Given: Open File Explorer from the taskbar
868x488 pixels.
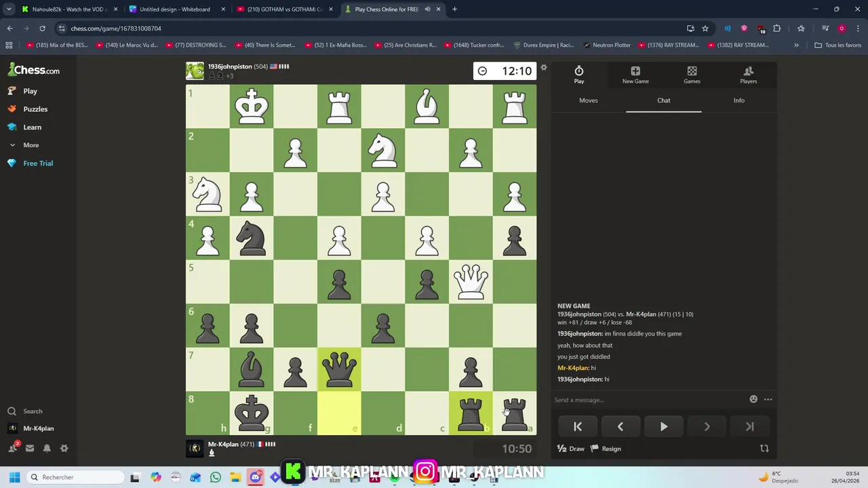Looking at the screenshot, I should coord(235,477).
